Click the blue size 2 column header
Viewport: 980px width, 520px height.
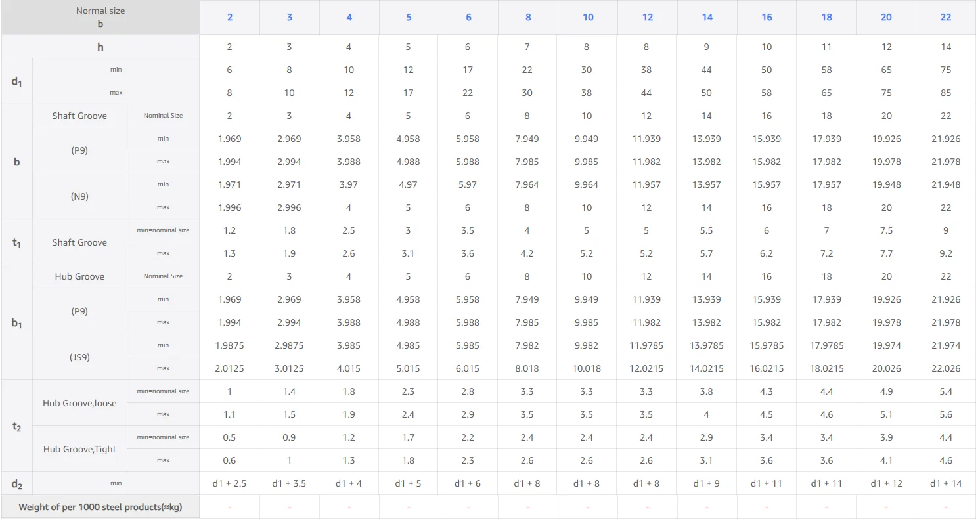(x=230, y=17)
